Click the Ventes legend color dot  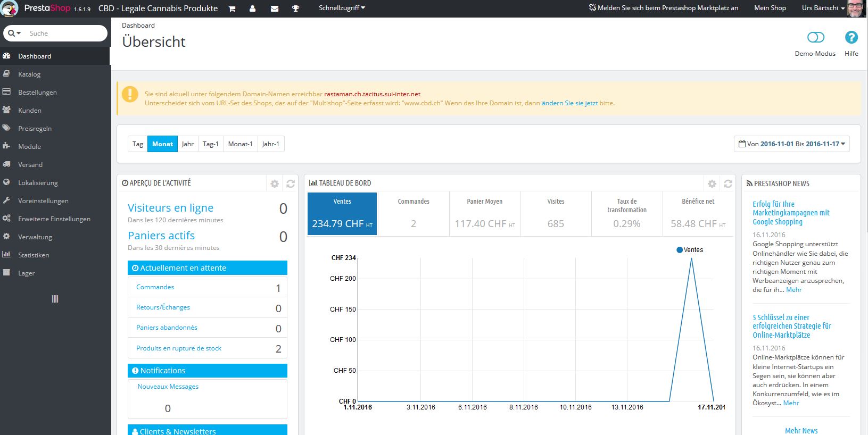coord(680,250)
